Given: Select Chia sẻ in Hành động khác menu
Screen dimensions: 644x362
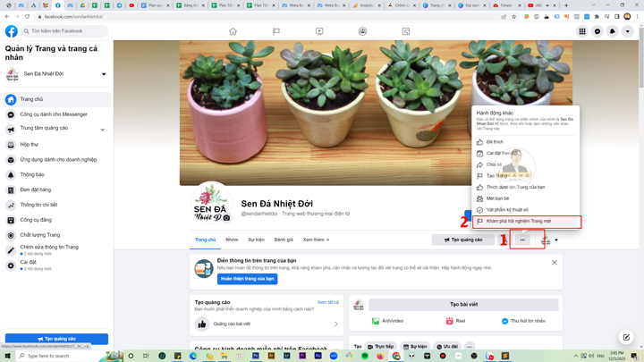Looking at the screenshot, I should pyautogui.click(x=525, y=164).
